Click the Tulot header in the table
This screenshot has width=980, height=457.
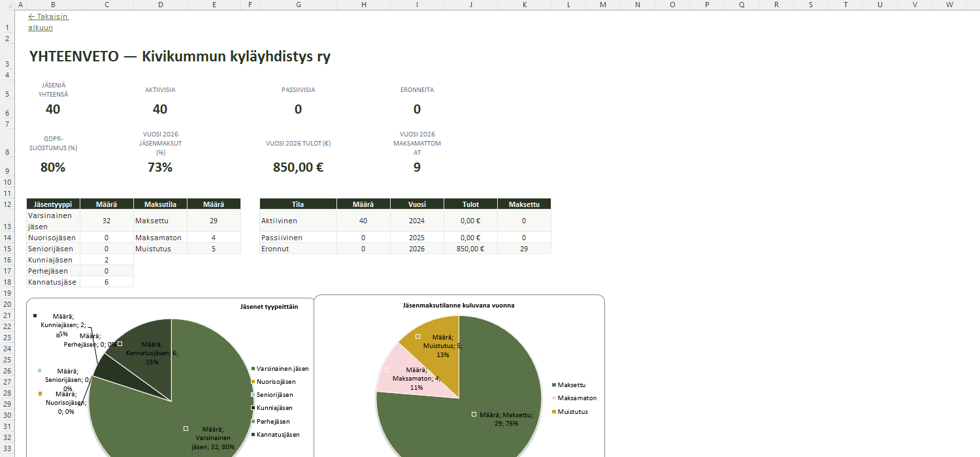pos(470,204)
